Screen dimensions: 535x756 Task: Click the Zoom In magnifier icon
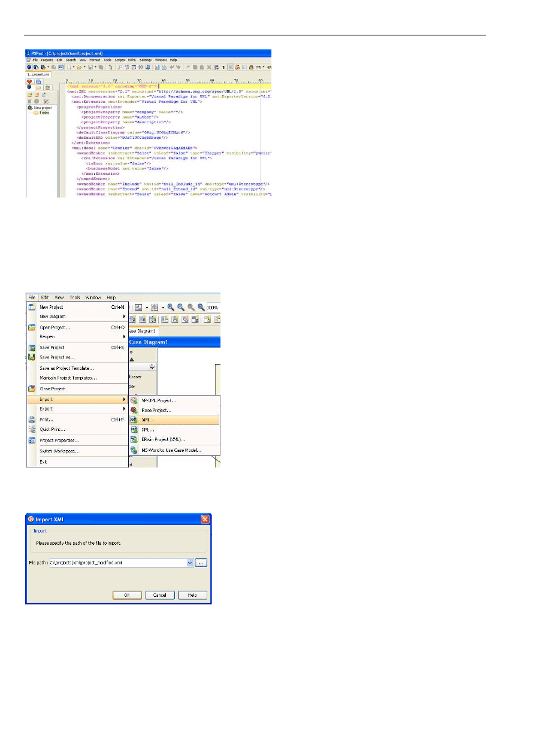point(170,307)
